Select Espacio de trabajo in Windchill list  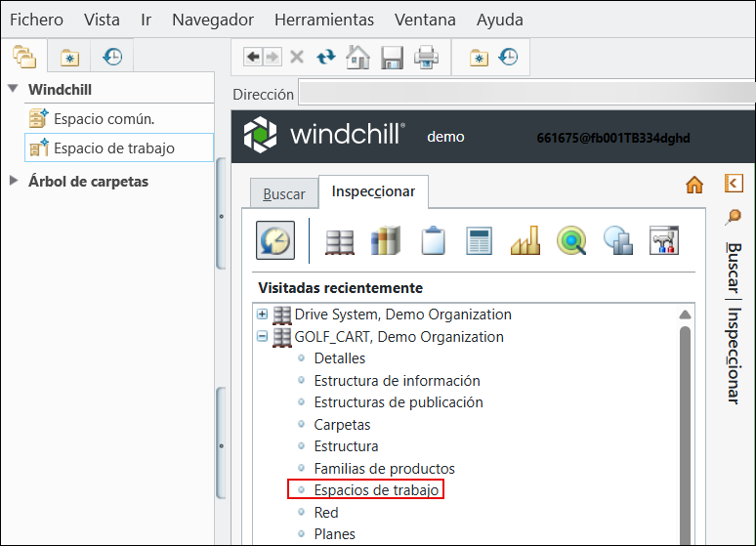tap(119, 147)
